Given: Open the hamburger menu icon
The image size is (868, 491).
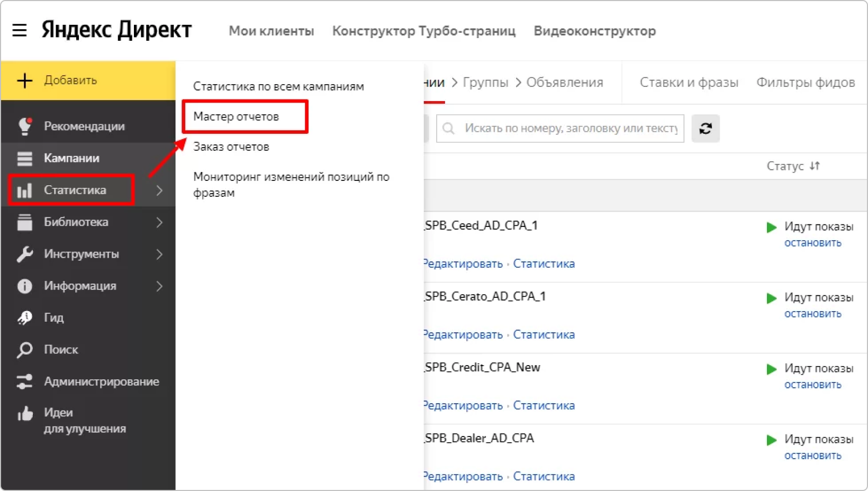Looking at the screenshot, I should tap(20, 30).
